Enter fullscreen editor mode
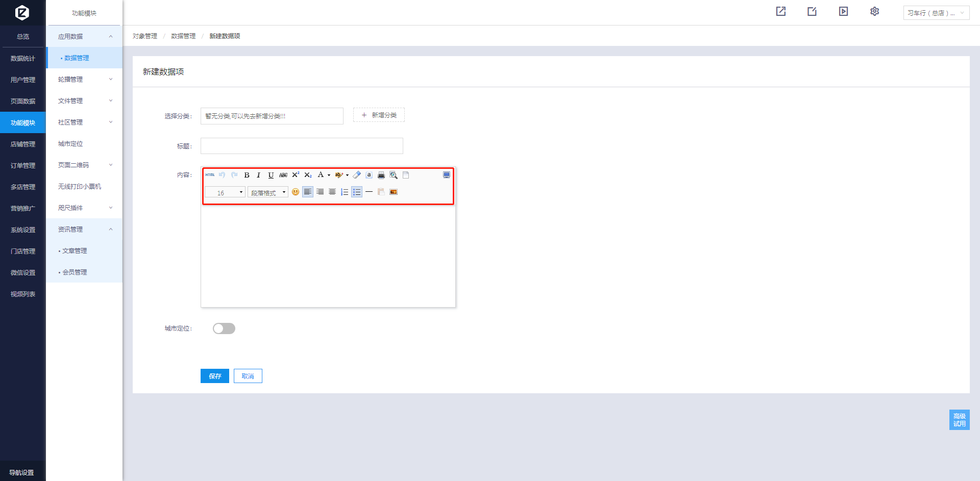980x481 pixels. tap(447, 175)
